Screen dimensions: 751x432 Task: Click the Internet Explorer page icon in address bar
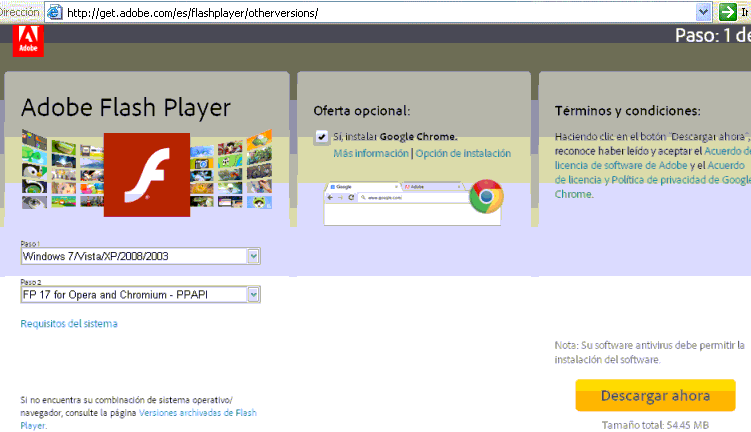pyautogui.click(x=55, y=12)
